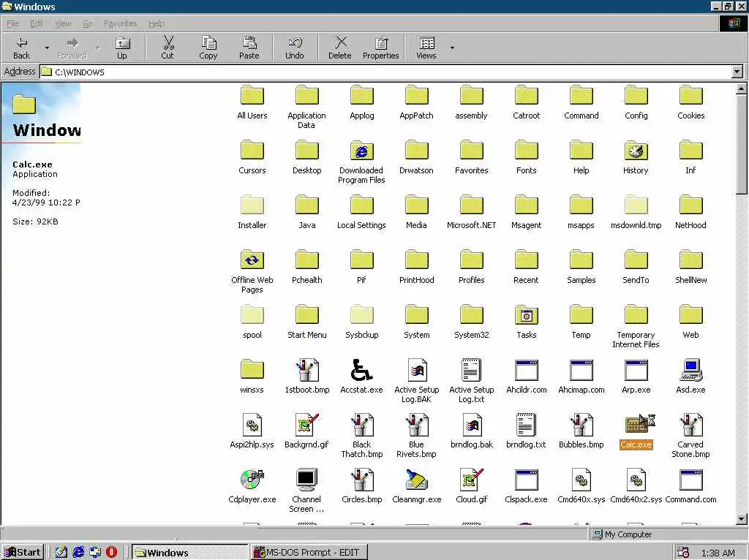749x560 pixels.
Task: Click the C:\WINDOWS address field
Action: [x=386, y=72]
